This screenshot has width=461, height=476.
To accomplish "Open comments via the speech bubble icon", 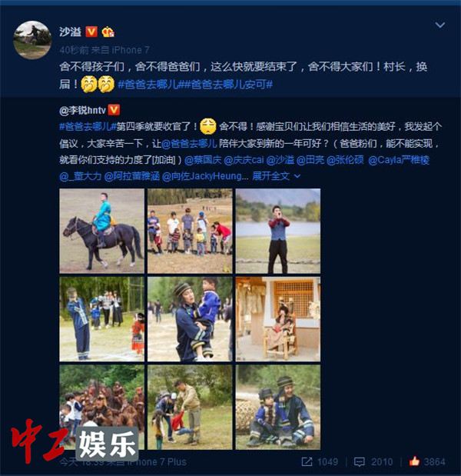I will point(360,461).
